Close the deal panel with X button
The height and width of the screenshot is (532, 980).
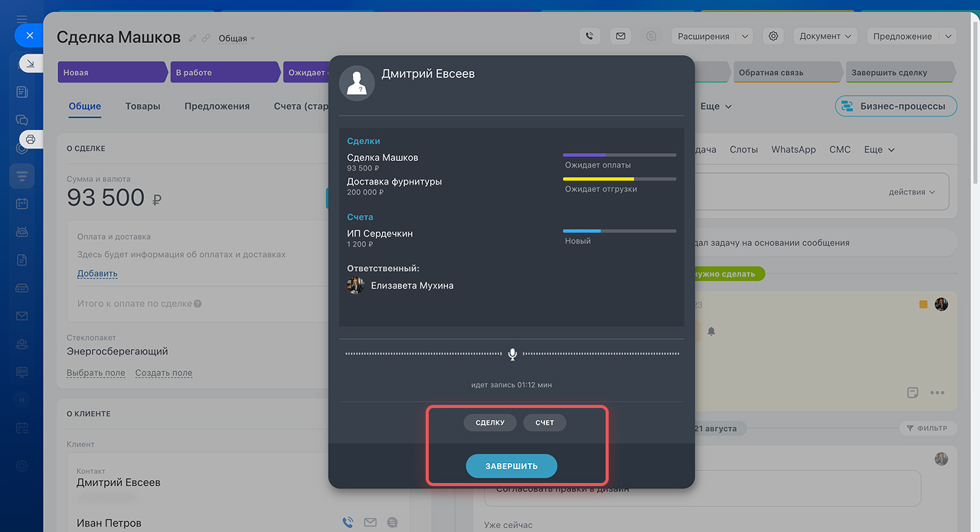[x=29, y=35]
